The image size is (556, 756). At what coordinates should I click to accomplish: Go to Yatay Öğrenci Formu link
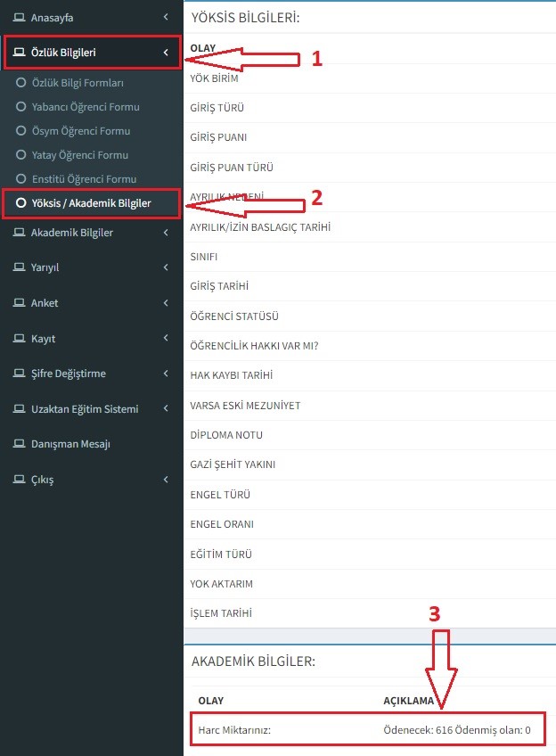(x=79, y=155)
